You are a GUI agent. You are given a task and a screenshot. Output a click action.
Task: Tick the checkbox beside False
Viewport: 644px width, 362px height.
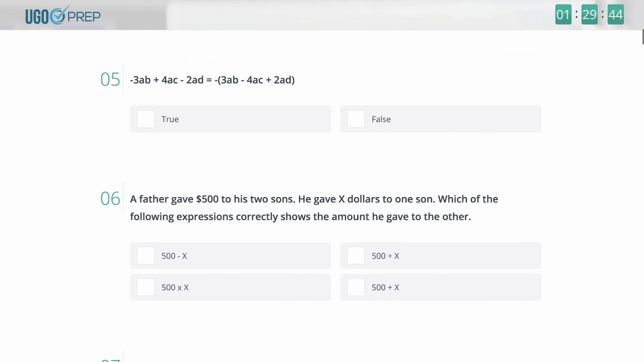[x=356, y=119]
